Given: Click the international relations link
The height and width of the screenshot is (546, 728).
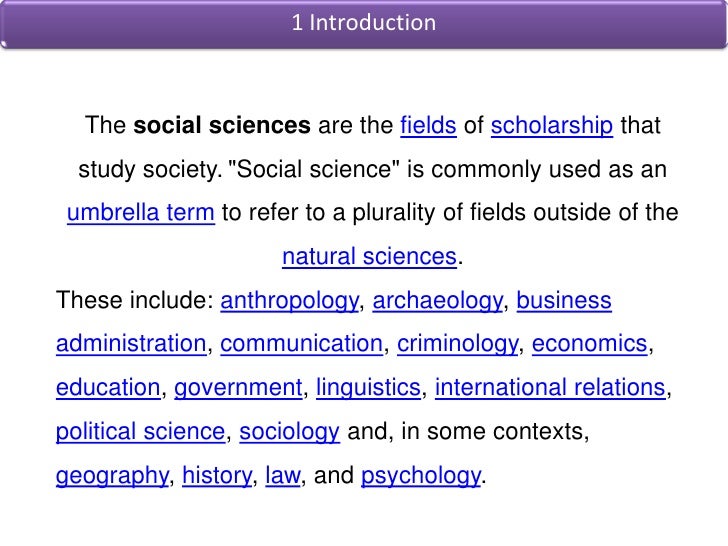Looking at the screenshot, I should coord(550,388).
